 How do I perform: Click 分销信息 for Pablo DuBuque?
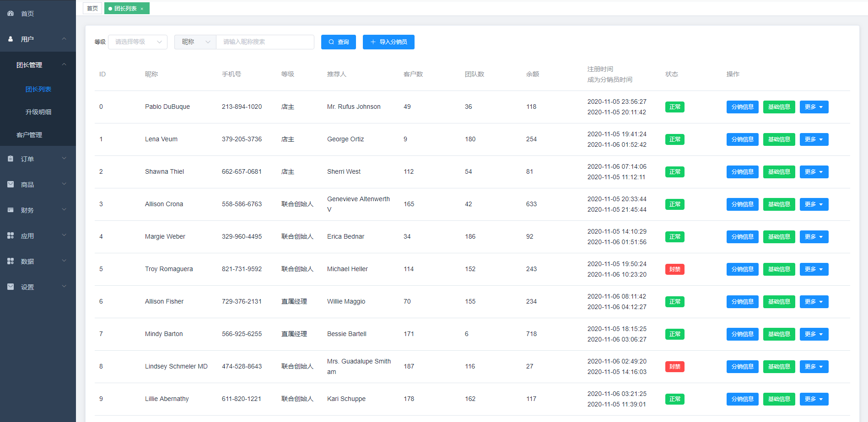click(x=743, y=107)
